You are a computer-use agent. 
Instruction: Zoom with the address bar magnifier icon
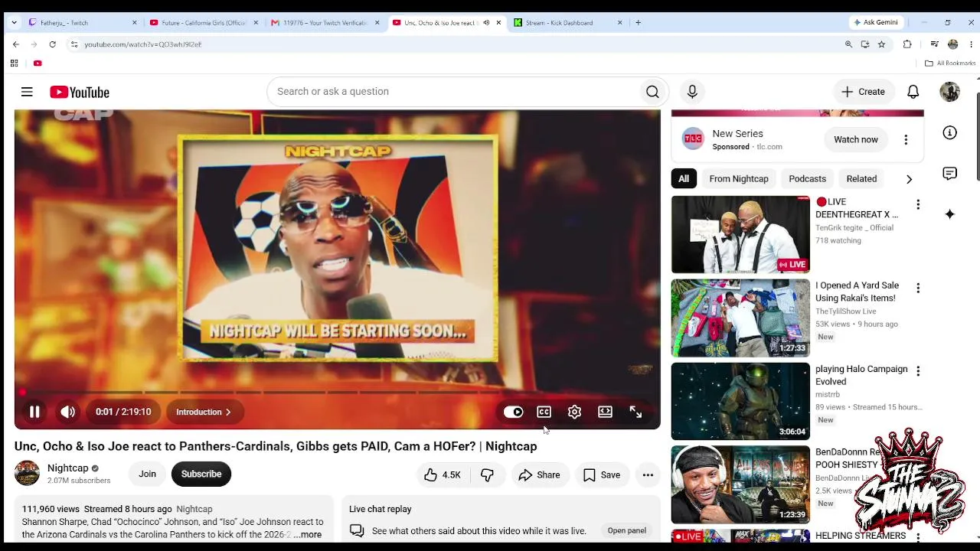click(848, 44)
